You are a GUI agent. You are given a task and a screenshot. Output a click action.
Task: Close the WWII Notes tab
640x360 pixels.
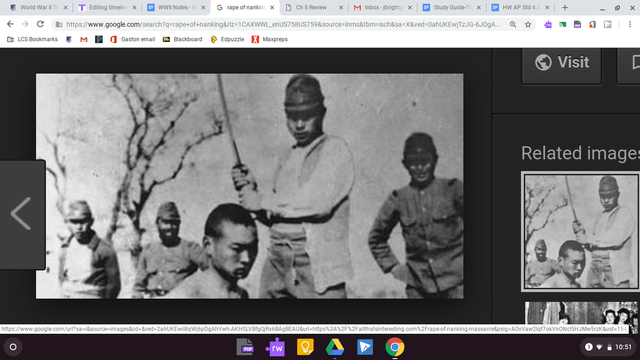[x=203, y=7]
